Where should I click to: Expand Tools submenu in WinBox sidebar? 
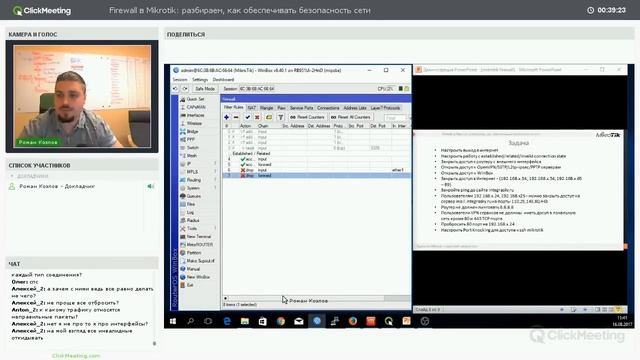click(215, 228)
